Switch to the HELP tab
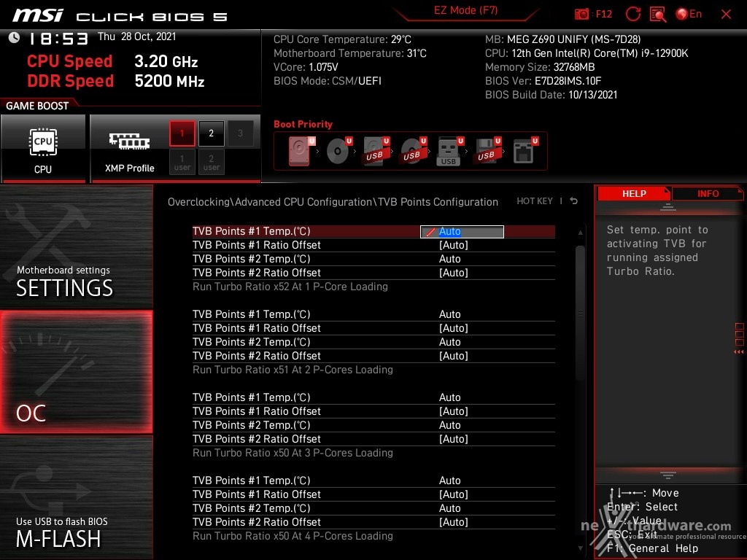 click(x=634, y=194)
